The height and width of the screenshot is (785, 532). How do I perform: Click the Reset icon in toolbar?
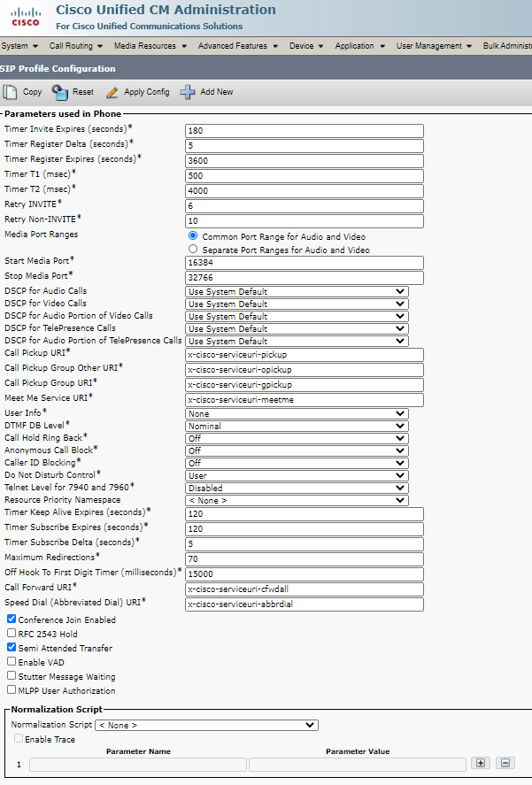pyautogui.click(x=60, y=92)
